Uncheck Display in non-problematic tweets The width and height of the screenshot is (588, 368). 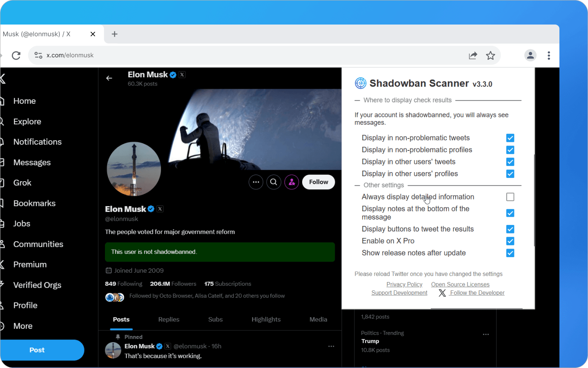click(510, 138)
